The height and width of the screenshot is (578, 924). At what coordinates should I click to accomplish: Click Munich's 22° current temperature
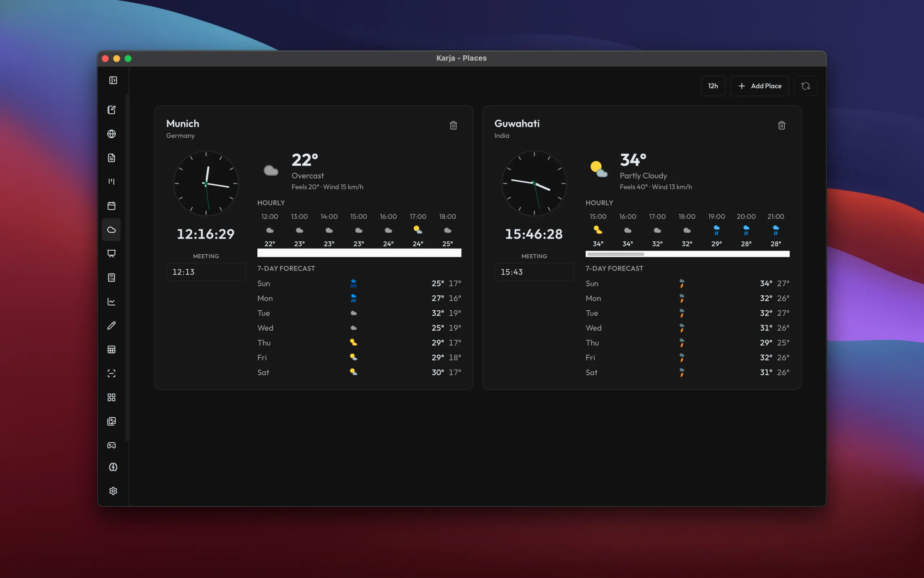[305, 160]
